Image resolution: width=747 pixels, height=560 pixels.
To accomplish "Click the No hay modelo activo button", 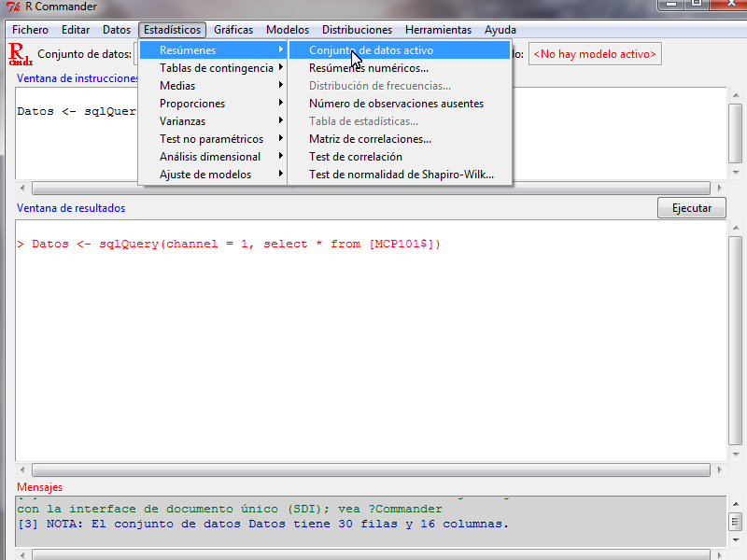I will pos(595,54).
